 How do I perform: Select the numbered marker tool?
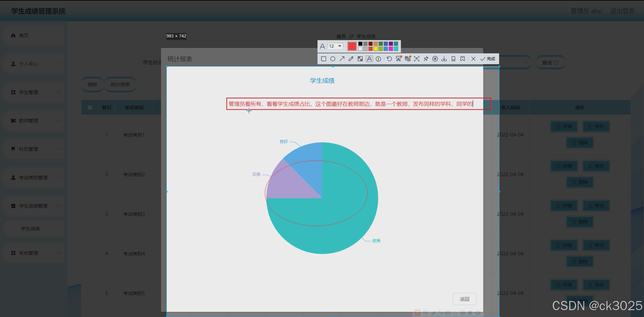pyautogui.click(x=378, y=59)
